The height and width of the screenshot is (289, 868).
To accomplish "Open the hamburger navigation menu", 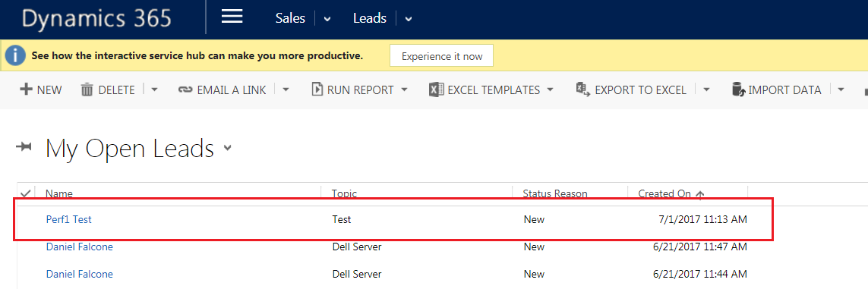I will (x=232, y=17).
